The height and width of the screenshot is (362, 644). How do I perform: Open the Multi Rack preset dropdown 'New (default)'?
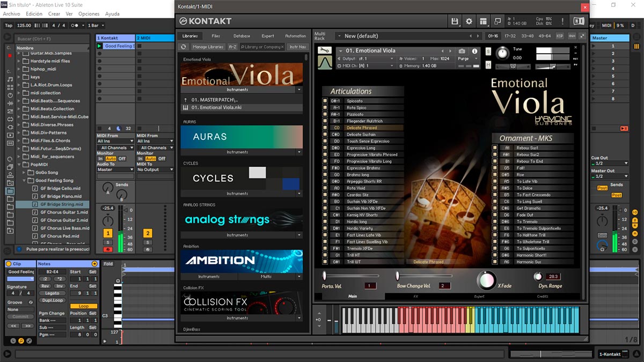point(407,36)
